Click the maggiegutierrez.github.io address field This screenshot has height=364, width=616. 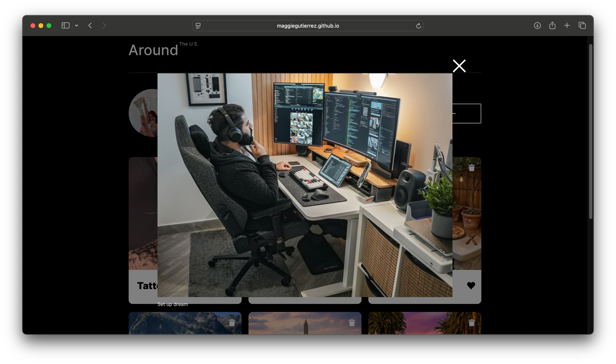click(x=308, y=26)
